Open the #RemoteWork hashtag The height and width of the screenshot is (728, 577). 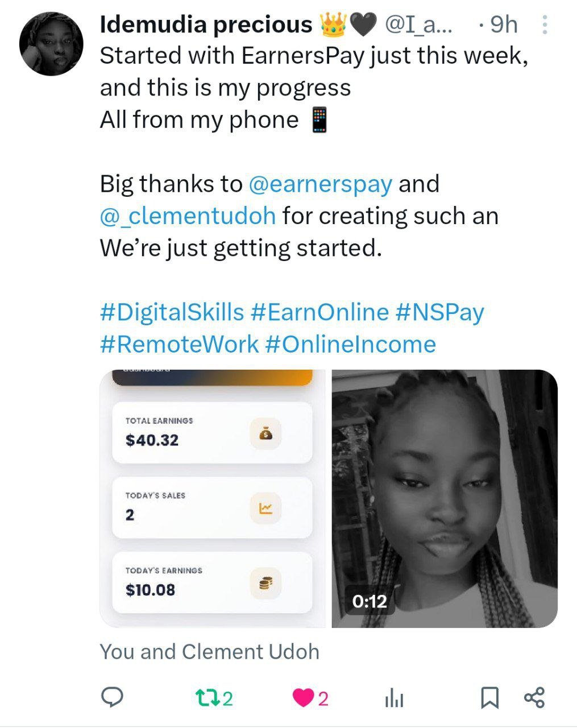tap(179, 344)
